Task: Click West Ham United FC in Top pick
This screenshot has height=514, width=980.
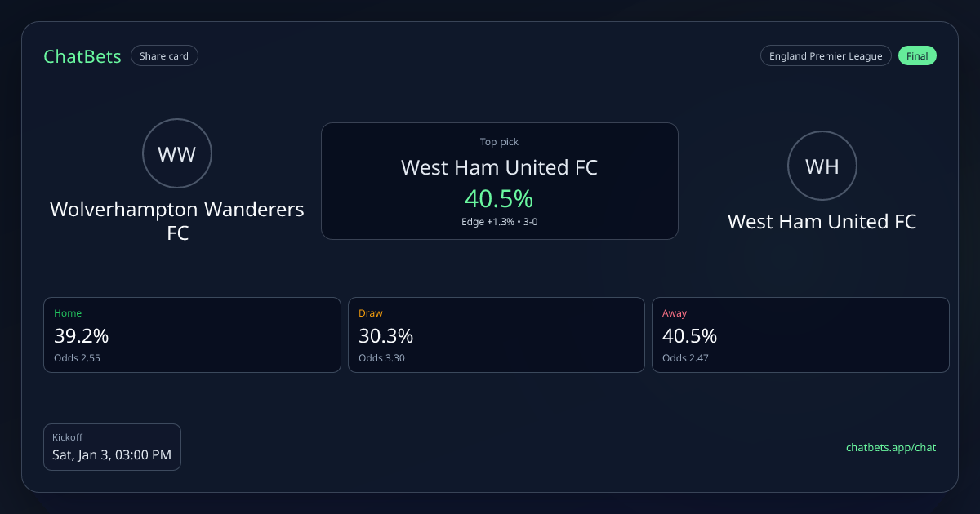Action: 499,168
